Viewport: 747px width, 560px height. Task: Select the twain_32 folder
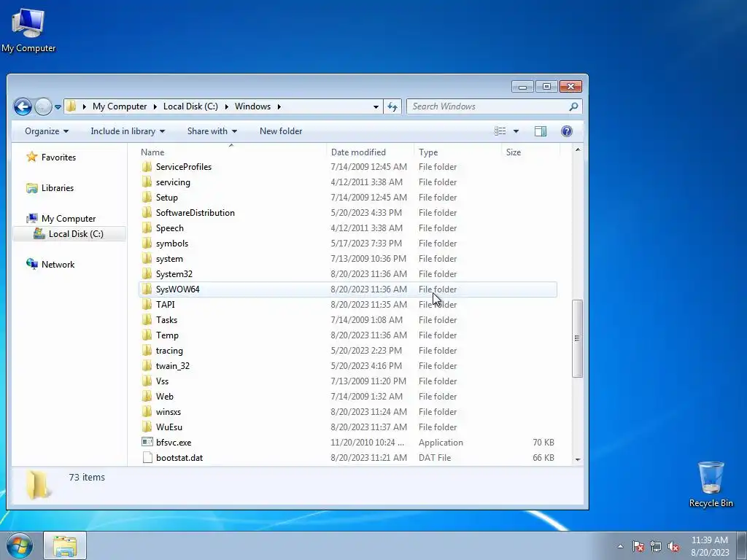pos(172,366)
